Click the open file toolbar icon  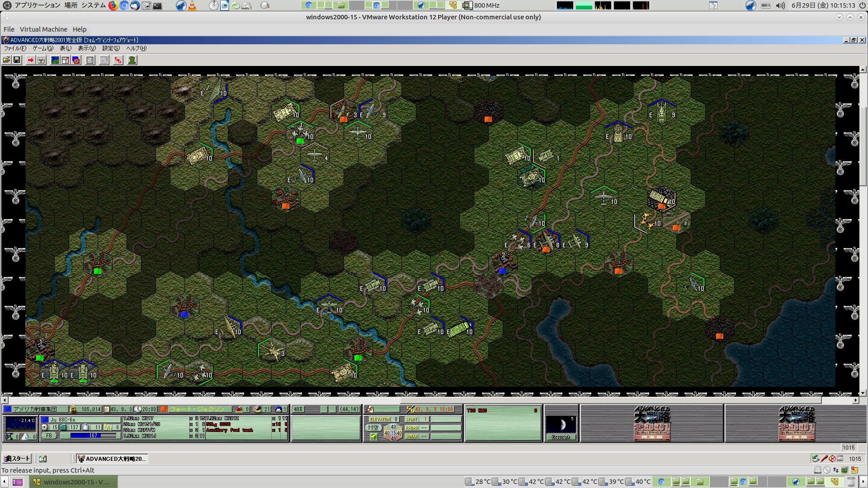click(x=6, y=60)
